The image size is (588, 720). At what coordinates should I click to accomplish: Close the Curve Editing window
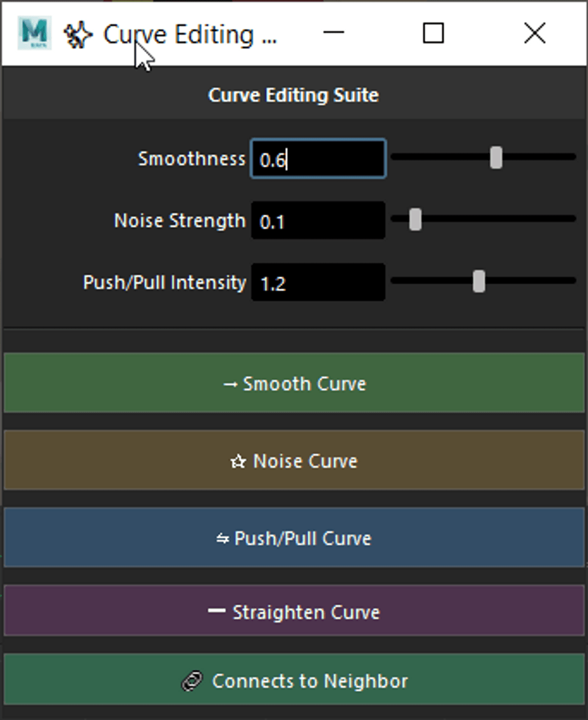point(535,33)
